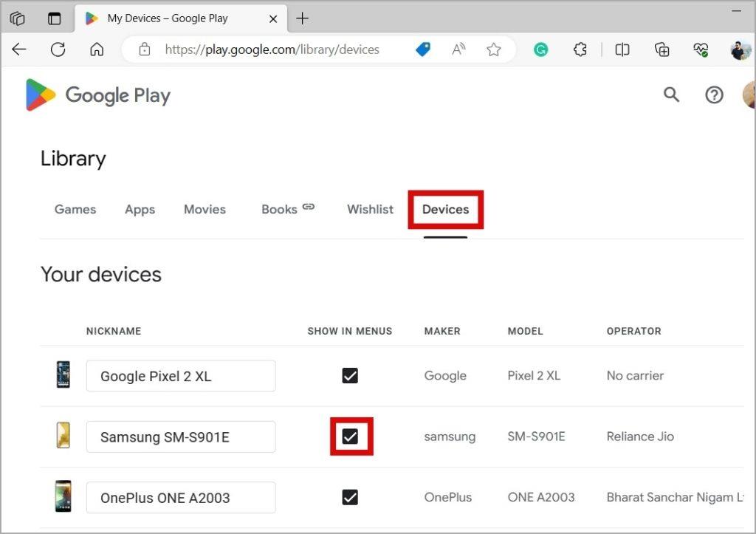Image resolution: width=756 pixels, height=534 pixels.
Task: Click the address bar URL
Action: pos(272,49)
